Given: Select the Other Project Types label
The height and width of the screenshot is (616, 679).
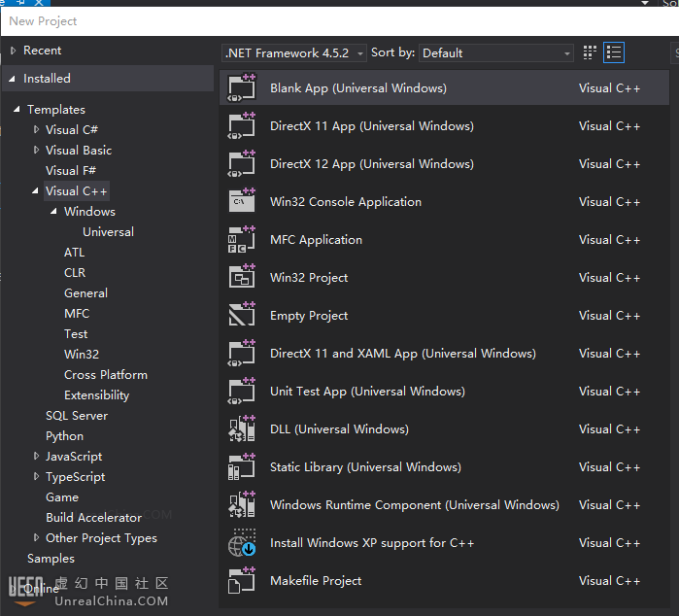Looking at the screenshot, I should click(101, 538).
